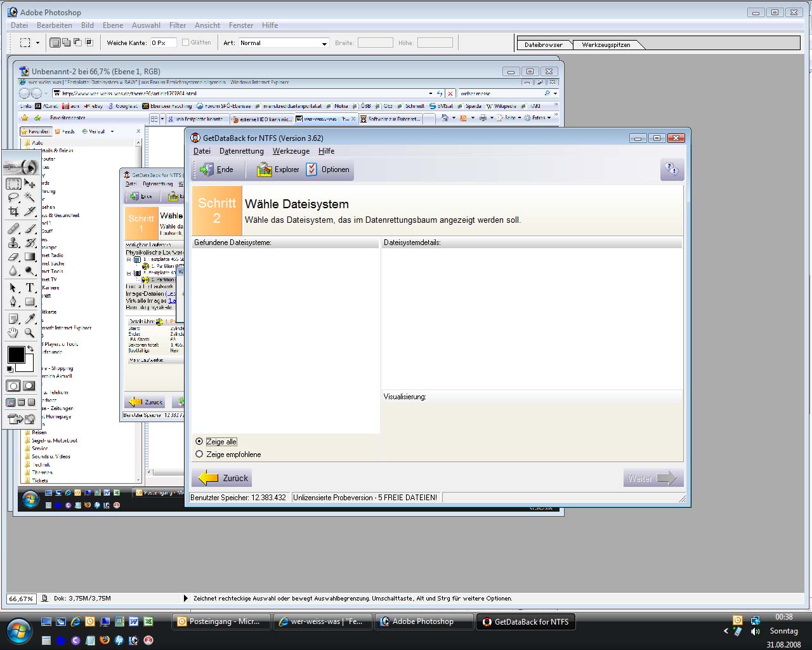Screen dimensions: 812x650
Task: Switch to Full Screen with Menu Bar mode
Action: (x=21, y=402)
